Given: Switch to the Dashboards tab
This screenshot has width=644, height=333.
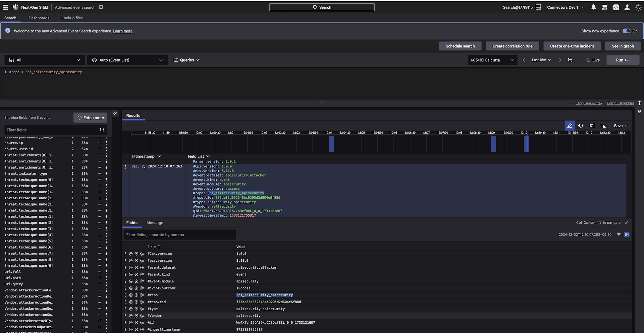Looking at the screenshot, I should (x=39, y=18).
